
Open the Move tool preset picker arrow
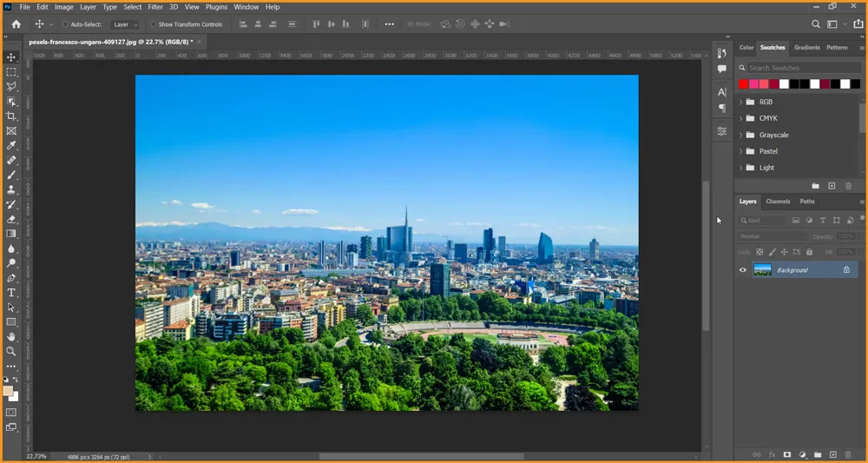tap(51, 24)
